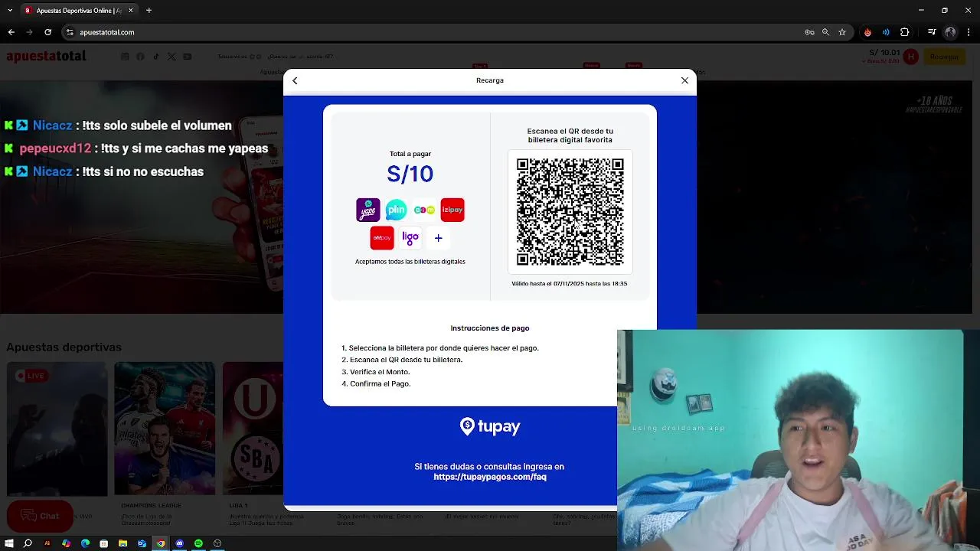The width and height of the screenshot is (980, 551).
Task: Go back using the Recarga dialog arrow
Action: 295,80
